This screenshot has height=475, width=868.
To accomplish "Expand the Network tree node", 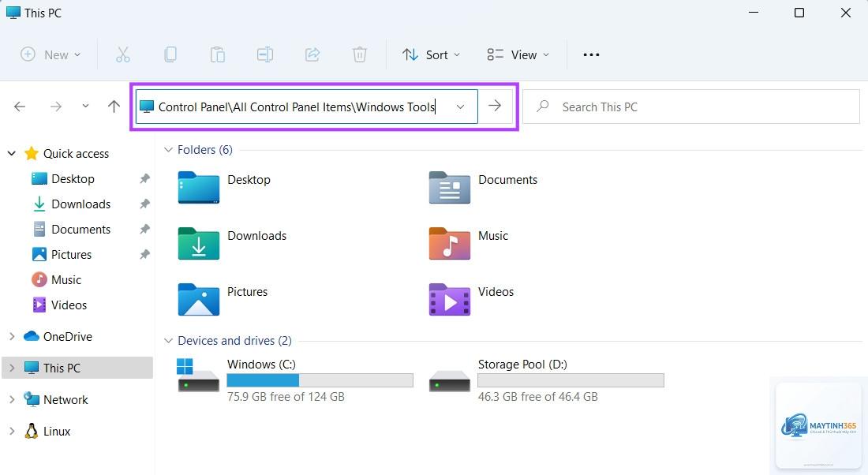I will tap(12, 399).
